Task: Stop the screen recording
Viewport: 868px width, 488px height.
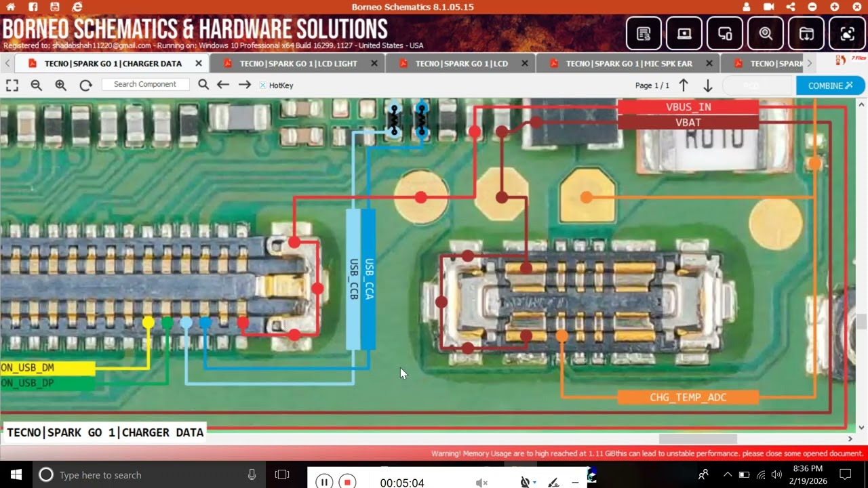Action: coord(347,482)
